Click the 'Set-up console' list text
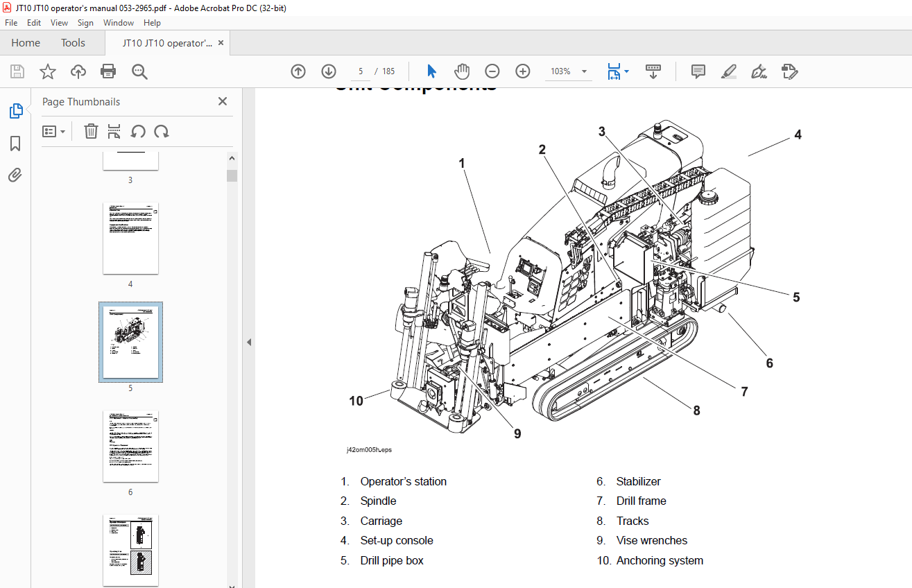Image resolution: width=912 pixels, height=588 pixels. 396,540
